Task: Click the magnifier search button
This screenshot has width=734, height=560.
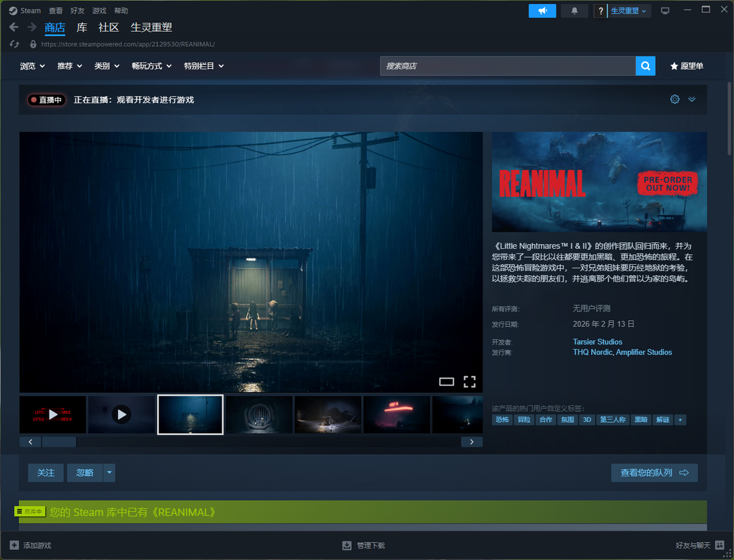Action: [646, 66]
